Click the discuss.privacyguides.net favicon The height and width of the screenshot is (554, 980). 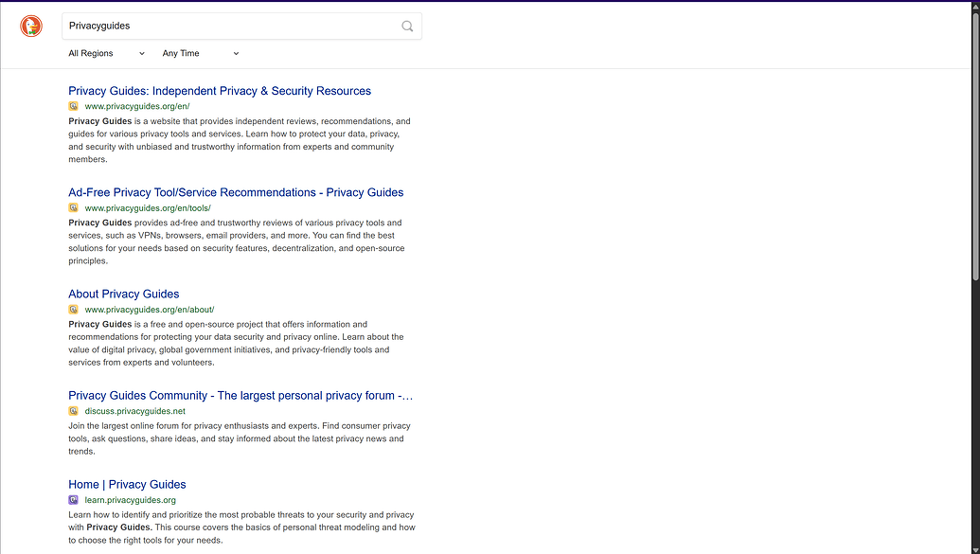pos(73,411)
